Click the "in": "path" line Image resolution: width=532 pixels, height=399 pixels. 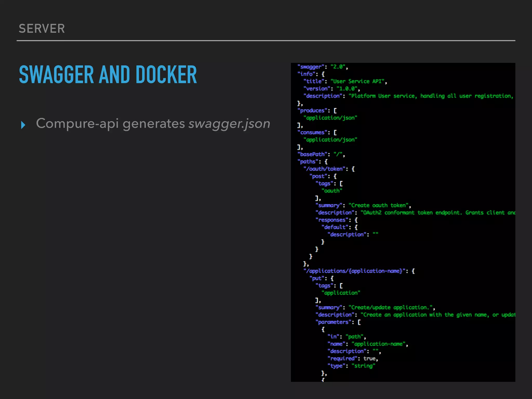[x=347, y=337]
